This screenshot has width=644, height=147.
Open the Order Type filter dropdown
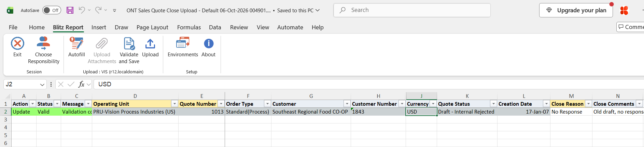[268, 104]
